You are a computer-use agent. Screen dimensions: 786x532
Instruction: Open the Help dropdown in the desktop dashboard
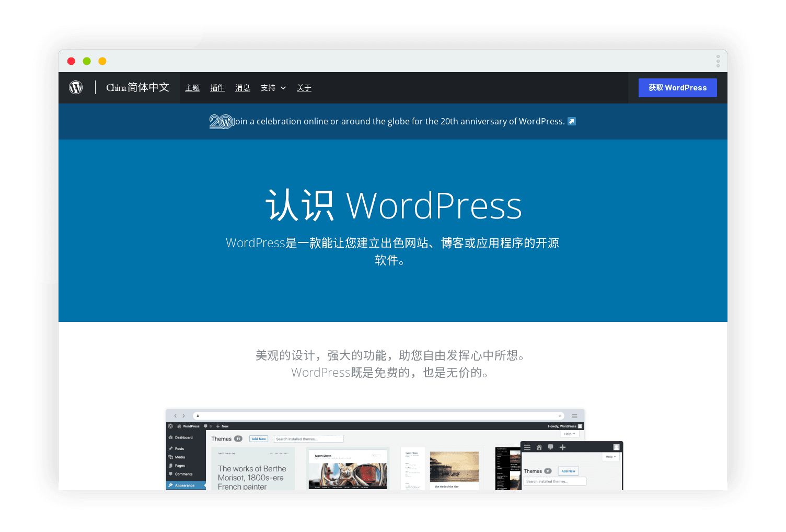click(569, 434)
